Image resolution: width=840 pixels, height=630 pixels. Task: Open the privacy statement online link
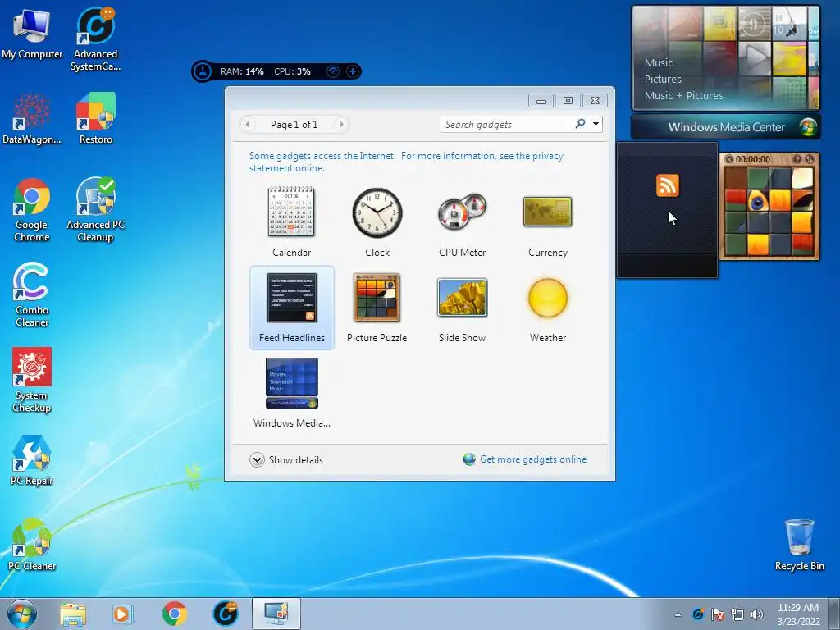pos(405,162)
